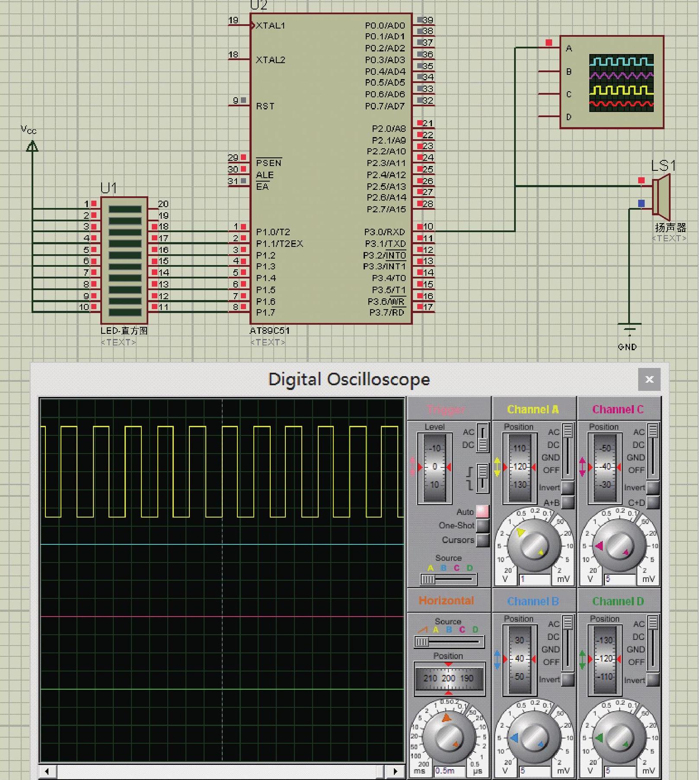The width and height of the screenshot is (700, 780).
Task: Click Channel C voltage value field
Action: [620, 579]
